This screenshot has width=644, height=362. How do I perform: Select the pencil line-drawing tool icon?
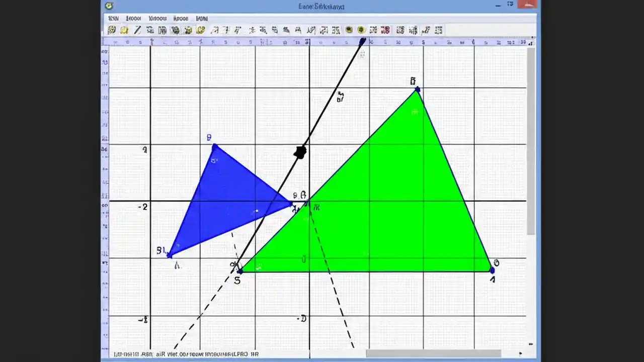(x=136, y=30)
